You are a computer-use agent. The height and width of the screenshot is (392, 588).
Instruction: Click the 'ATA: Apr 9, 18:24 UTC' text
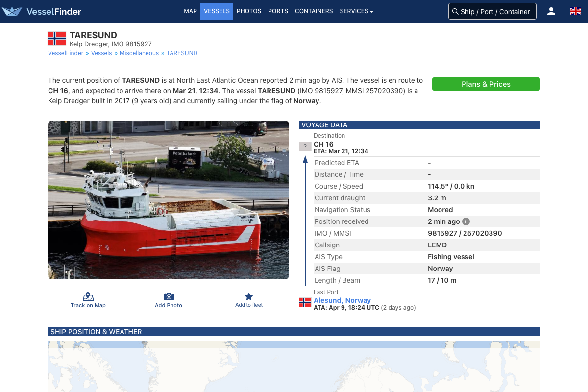click(x=346, y=308)
